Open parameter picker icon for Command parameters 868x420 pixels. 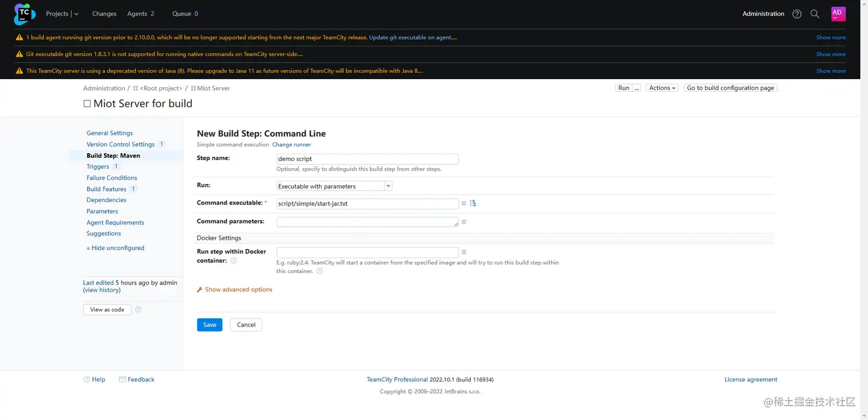[x=464, y=221]
